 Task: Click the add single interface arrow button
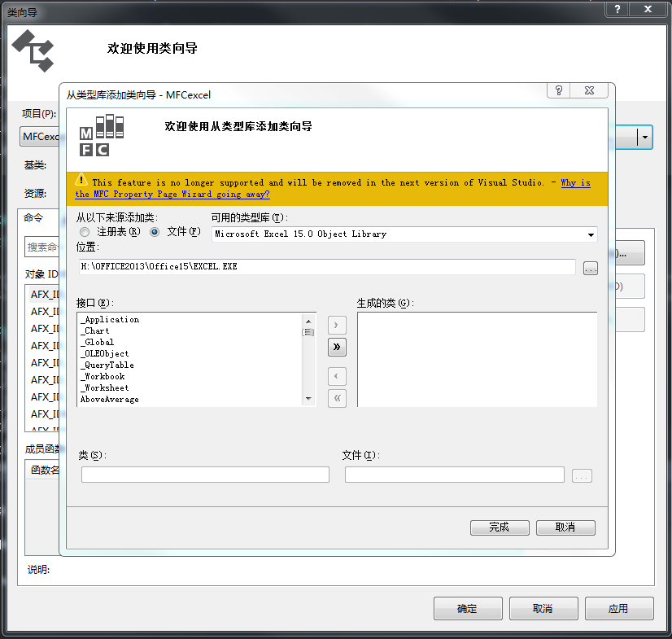coord(337,325)
